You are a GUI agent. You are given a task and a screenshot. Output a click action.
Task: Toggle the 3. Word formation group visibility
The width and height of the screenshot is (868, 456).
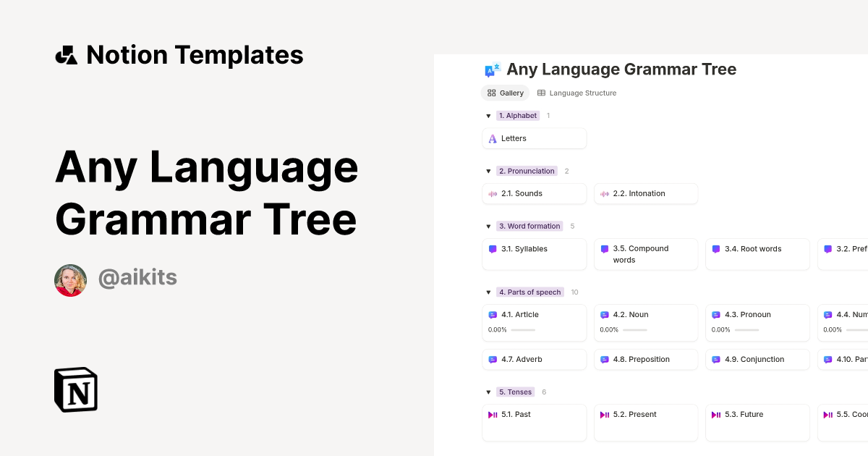pyautogui.click(x=488, y=226)
